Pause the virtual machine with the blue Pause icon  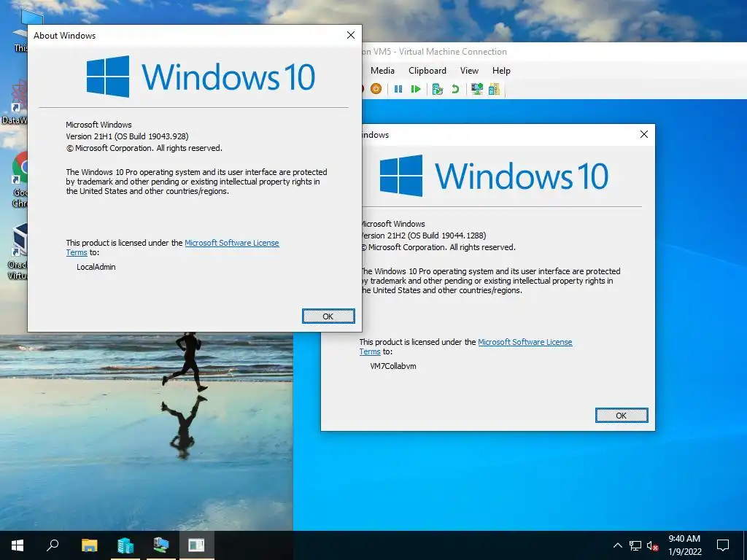click(x=398, y=89)
